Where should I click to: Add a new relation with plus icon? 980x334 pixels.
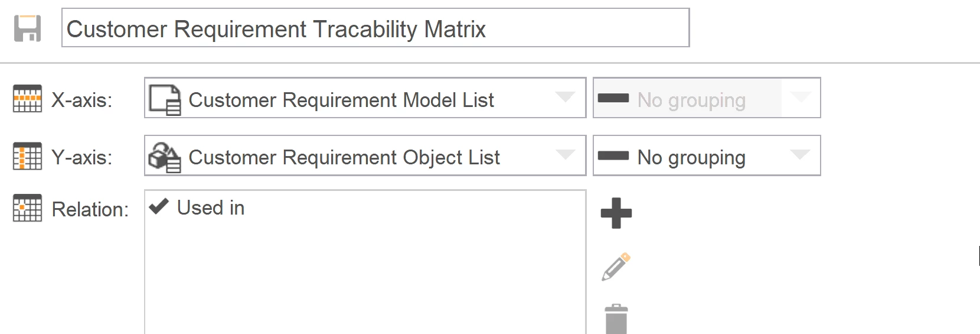616,213
